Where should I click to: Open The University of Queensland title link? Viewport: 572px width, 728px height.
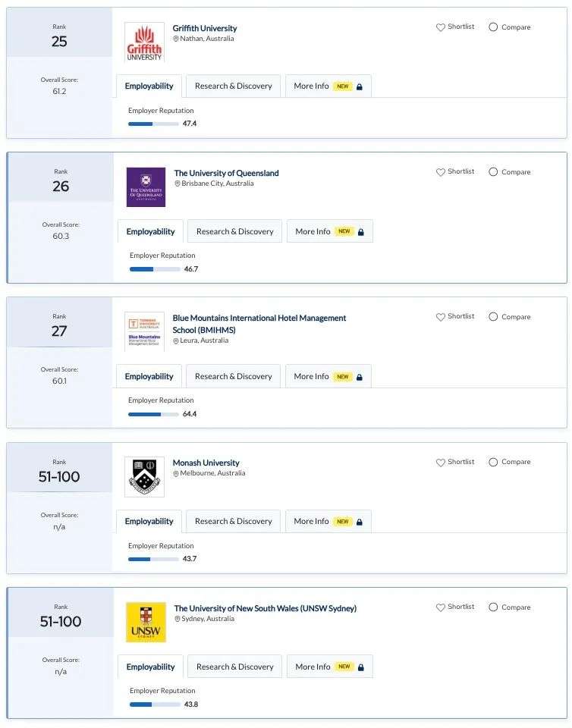[227, 173]
